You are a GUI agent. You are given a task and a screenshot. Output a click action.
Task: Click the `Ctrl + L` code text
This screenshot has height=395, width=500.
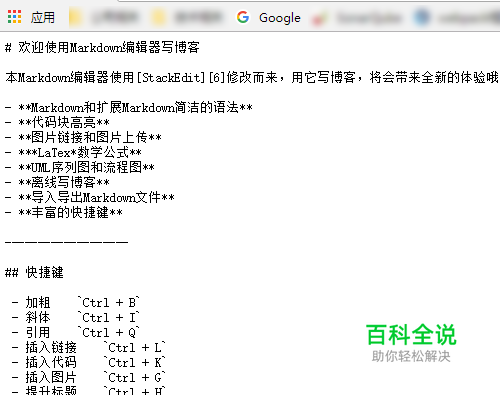coord(135,348)
